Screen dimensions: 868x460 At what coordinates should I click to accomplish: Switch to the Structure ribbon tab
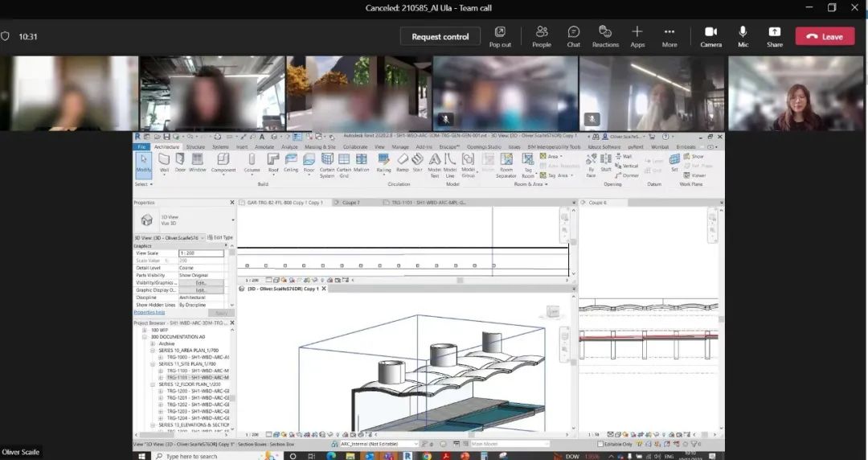(x=195, y=147)
